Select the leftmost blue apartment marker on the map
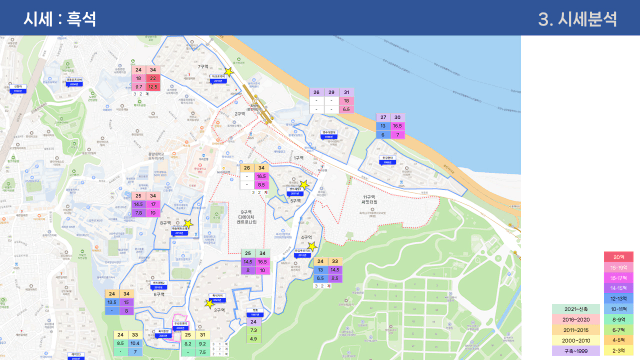Screen dimensions: 640x360 [x=18, y=89]
